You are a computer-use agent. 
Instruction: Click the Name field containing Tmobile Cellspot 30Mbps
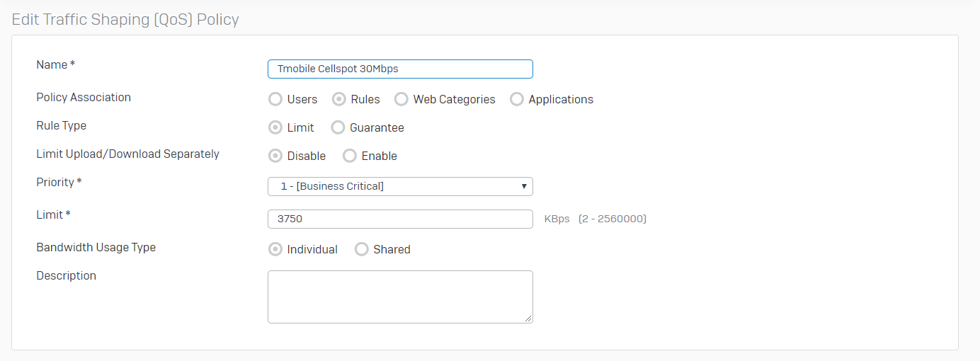(400, 69)
